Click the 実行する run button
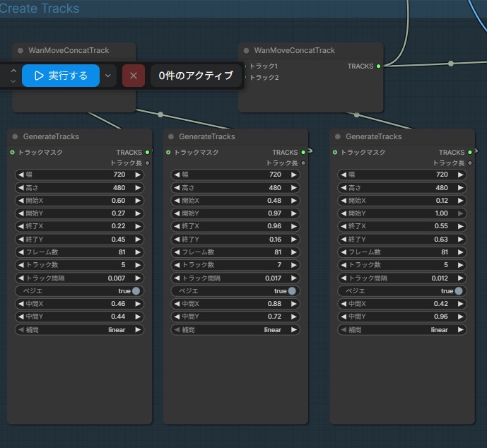The width and height of the screenshot is (487, 448). point(60,76)
